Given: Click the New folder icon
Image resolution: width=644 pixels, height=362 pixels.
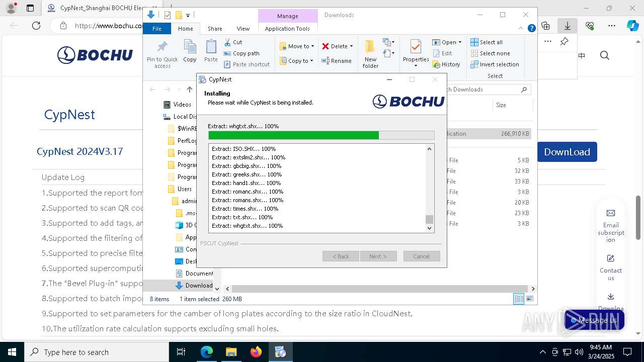Looking at the screenshot, I should 370,54.
